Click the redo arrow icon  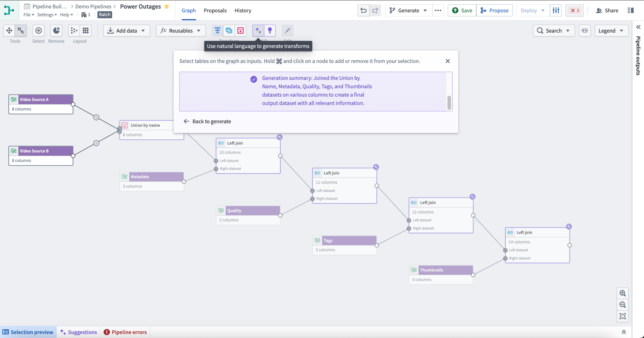(x=375, y=10)
